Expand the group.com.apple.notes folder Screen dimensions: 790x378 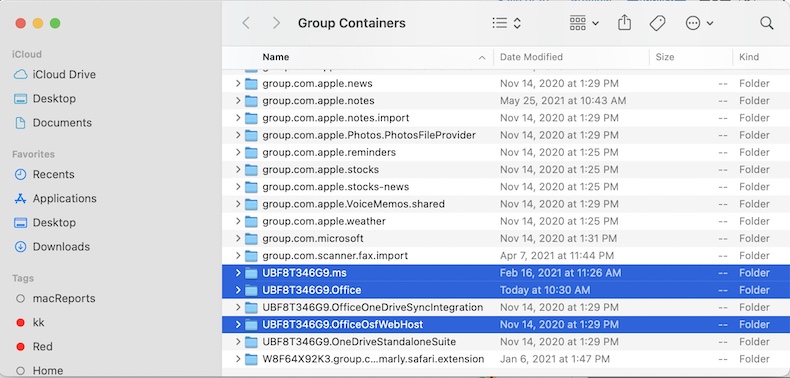[238, 101]
